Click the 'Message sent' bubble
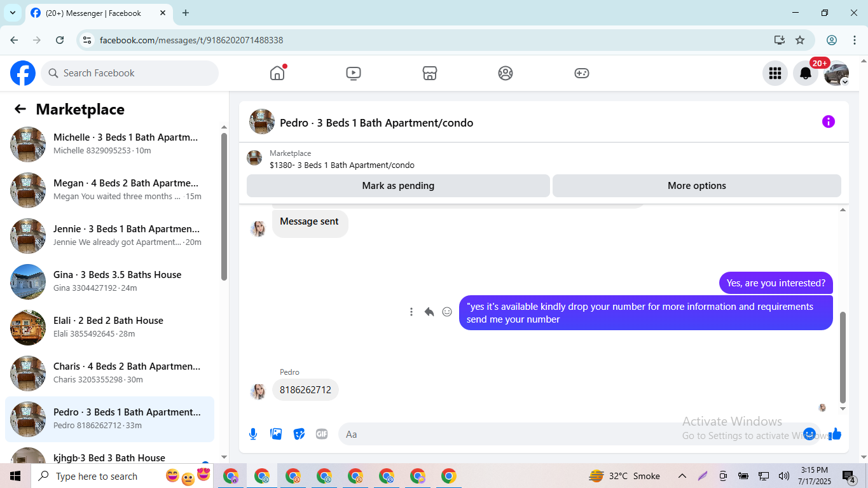Viewport: 868px width, 488px height. click(x=310, y=223)
